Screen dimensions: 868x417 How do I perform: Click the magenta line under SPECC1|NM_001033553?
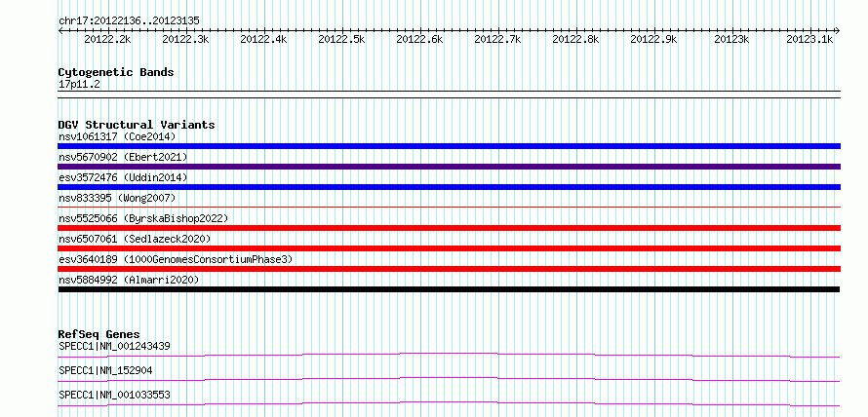tap(449, 403)
